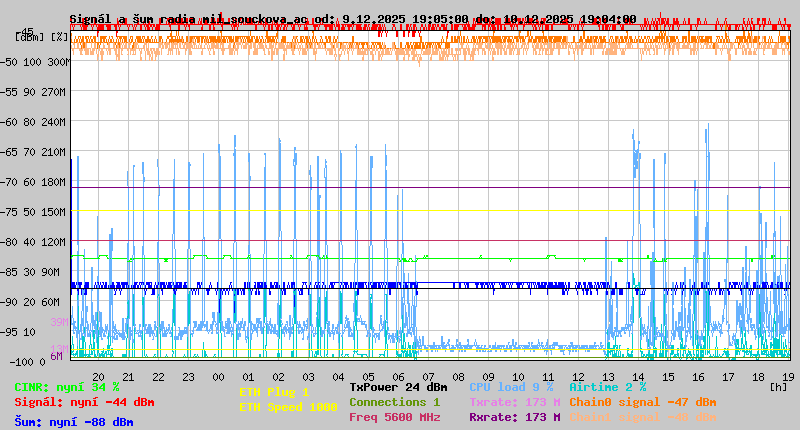The height and width of the screenshot is (430, 800).
Task: Click the purple '6M' rate marker label
Action: pyautogui.click(x=57, y=356)
